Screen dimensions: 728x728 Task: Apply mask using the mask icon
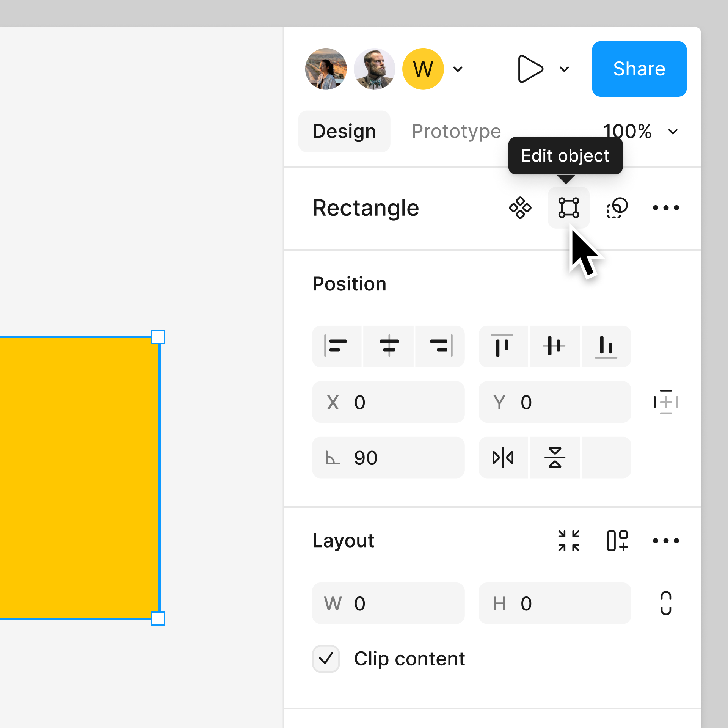617,207
